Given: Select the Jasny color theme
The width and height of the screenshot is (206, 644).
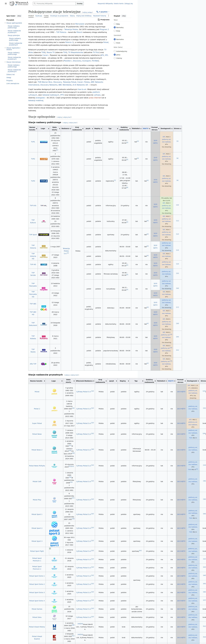Looking at the screenshot, I should click(x=115, y=55).
